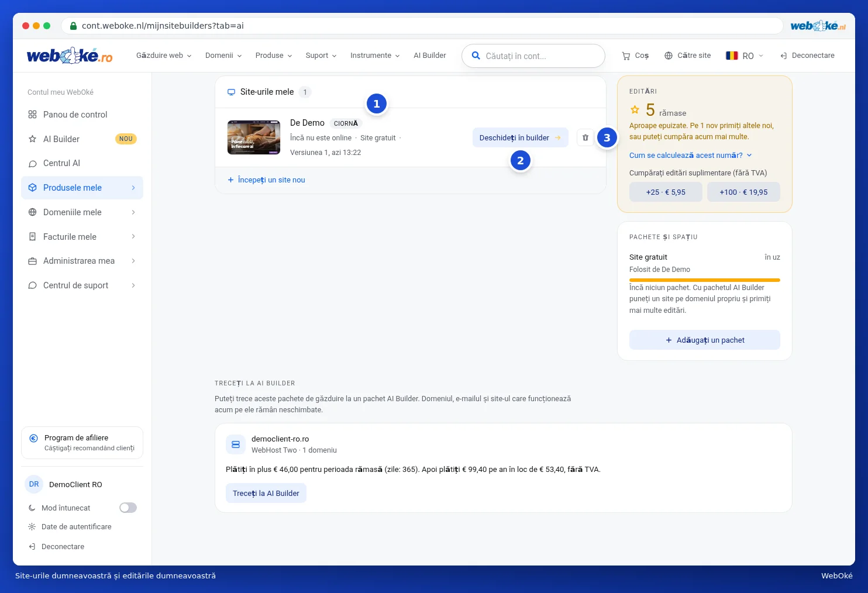The image size is (868, 593).
Task: Click Începeți un site nou link
Action: pos(266,180)
